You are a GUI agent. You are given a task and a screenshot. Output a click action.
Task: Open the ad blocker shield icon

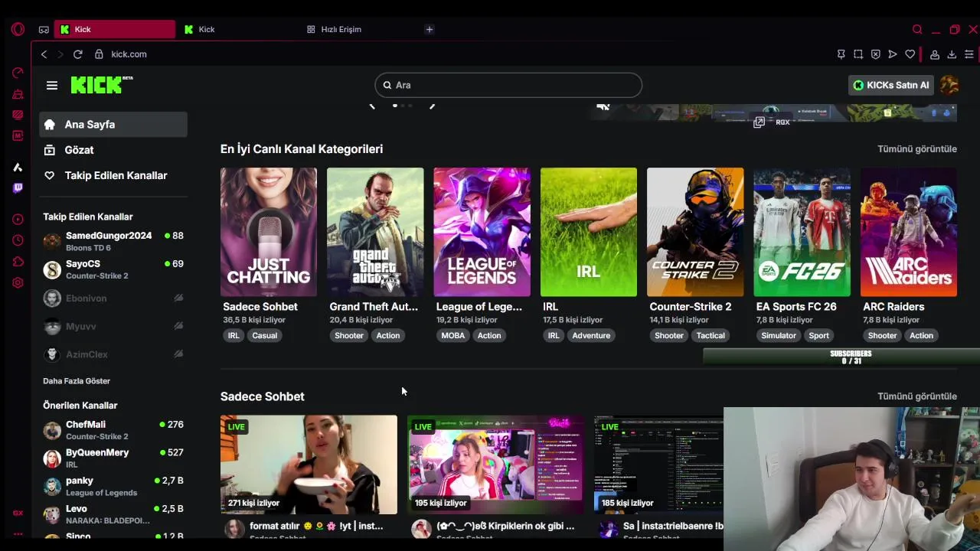click(875, 54)
